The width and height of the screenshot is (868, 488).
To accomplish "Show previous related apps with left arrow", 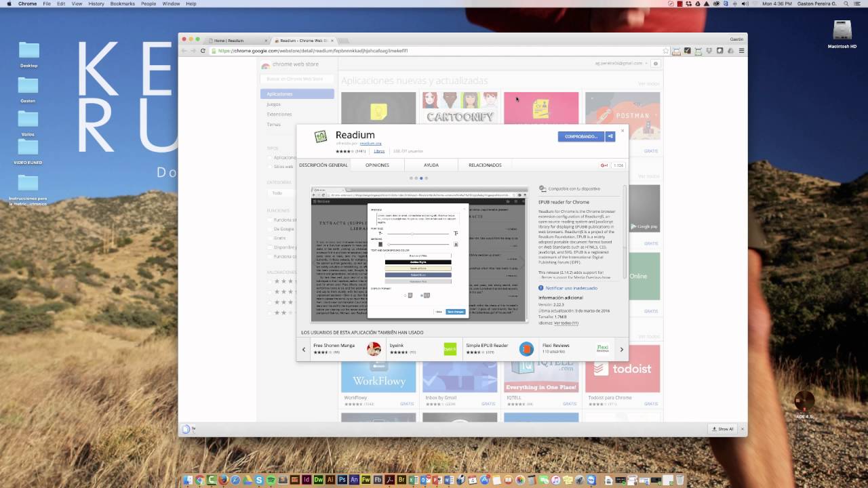I will point(304,350).
